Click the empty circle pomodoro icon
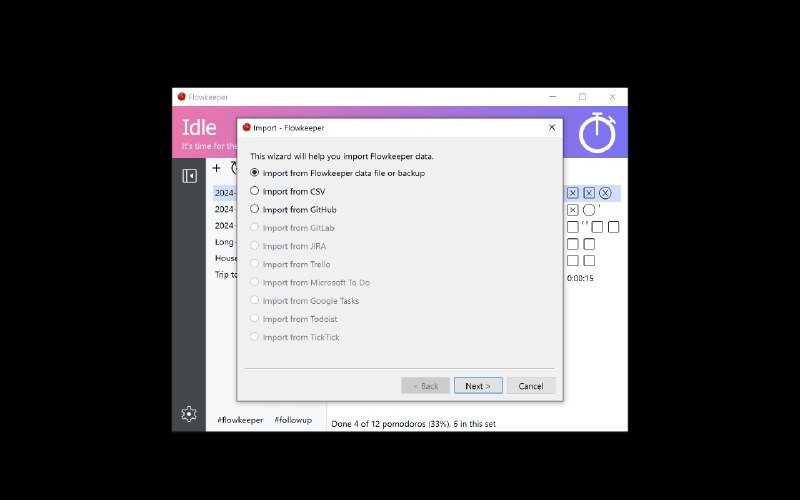Screen dimensions: 800x500 coord(589,210)
